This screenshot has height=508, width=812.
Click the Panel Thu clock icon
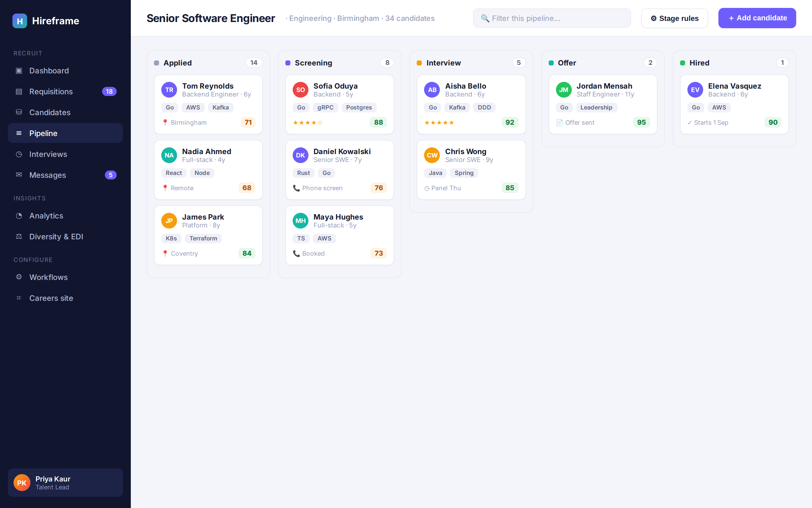click(x=427, y=189)
